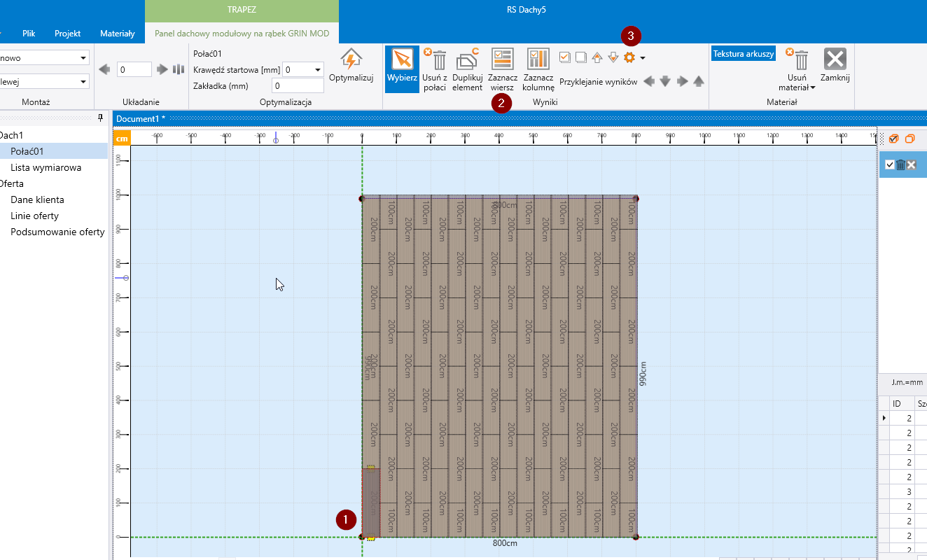Click the Zakładka (mm) input field
The image size is (927, 560).
tap(298, 85)
